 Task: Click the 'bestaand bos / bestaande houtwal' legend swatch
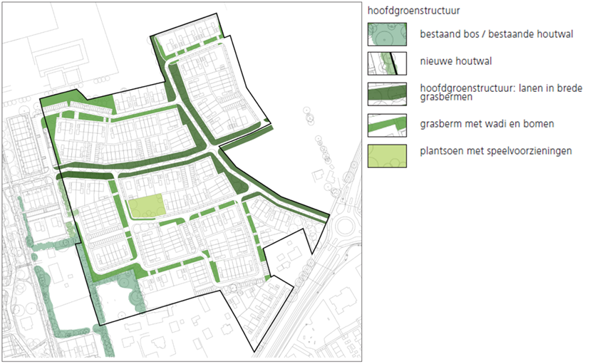pyautogui.click(x=387, y=34)
